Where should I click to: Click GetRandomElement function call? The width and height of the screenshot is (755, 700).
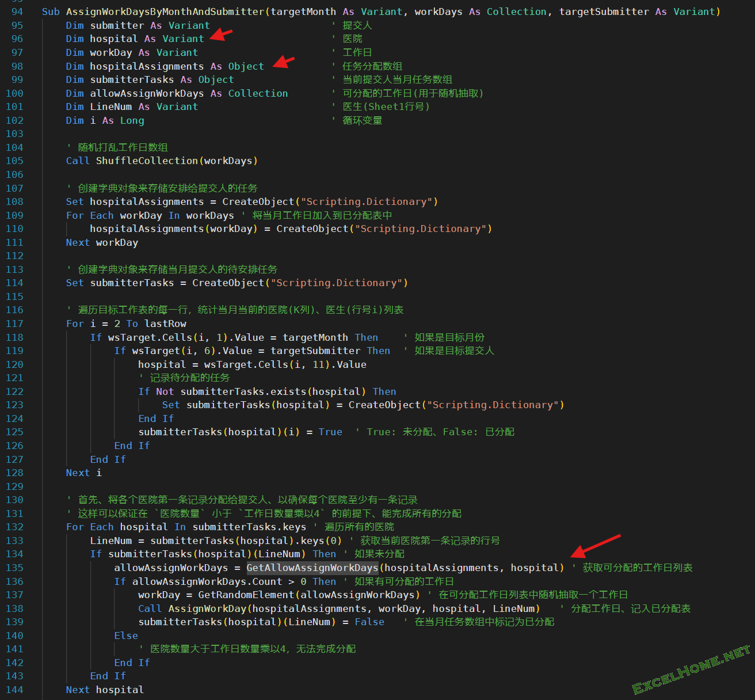tap(246, 595)
